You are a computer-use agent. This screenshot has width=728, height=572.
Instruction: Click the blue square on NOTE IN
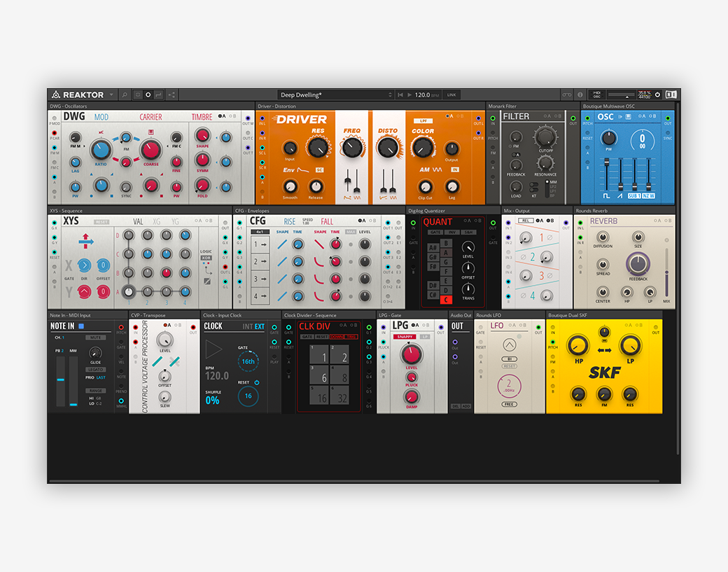pos(81,326)
